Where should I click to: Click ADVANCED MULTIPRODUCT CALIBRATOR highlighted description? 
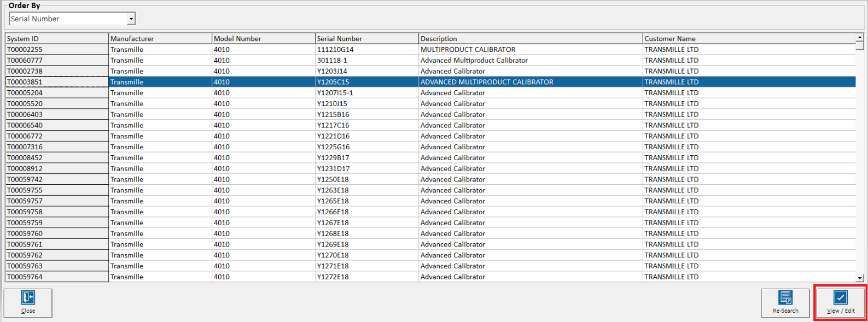[x=487, y=82]
